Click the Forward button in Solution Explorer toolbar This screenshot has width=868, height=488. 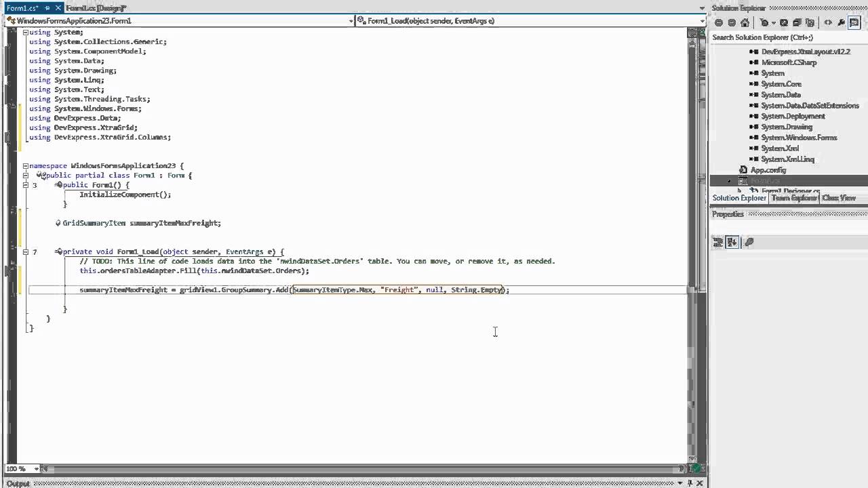click(x=732, y=23)
